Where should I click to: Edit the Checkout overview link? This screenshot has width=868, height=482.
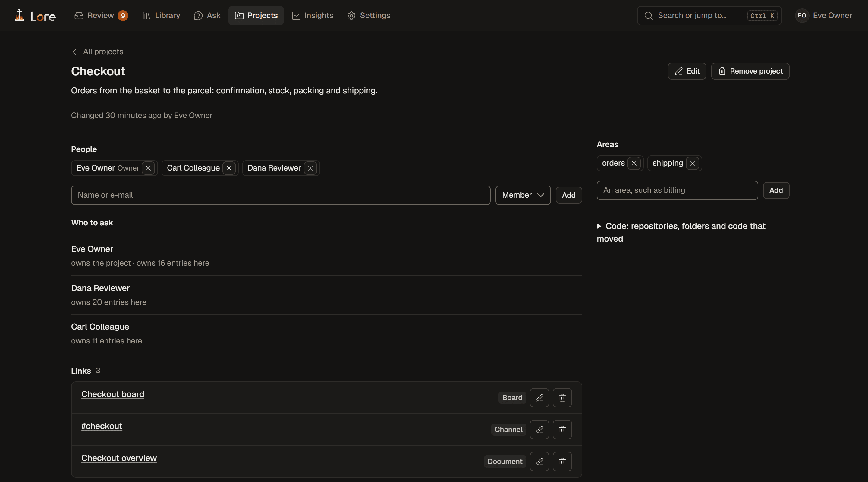point(539,462)
